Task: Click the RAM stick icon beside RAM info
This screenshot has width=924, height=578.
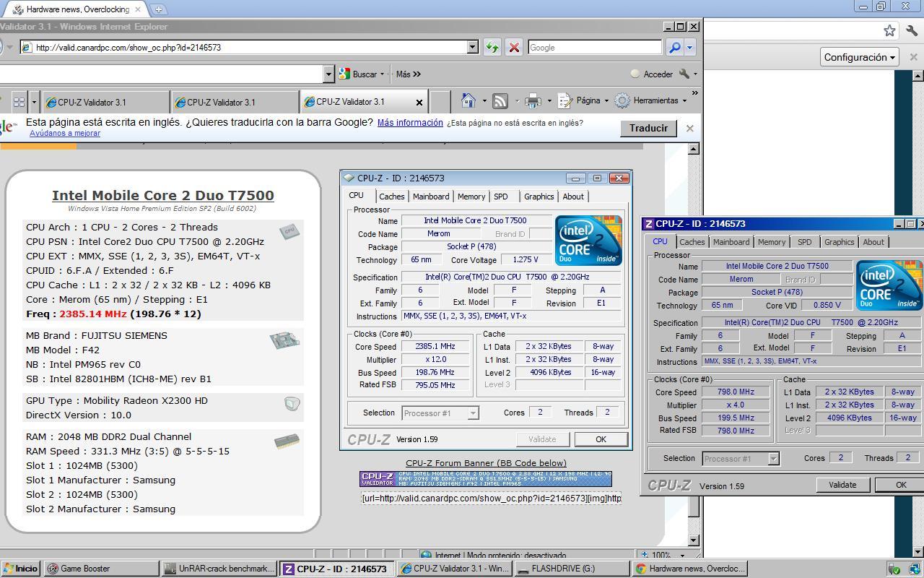Action: [x=287, y=441]
